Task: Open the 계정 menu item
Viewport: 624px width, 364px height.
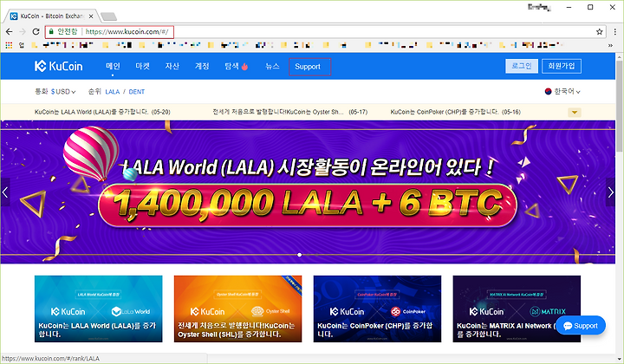Action: 202,66
